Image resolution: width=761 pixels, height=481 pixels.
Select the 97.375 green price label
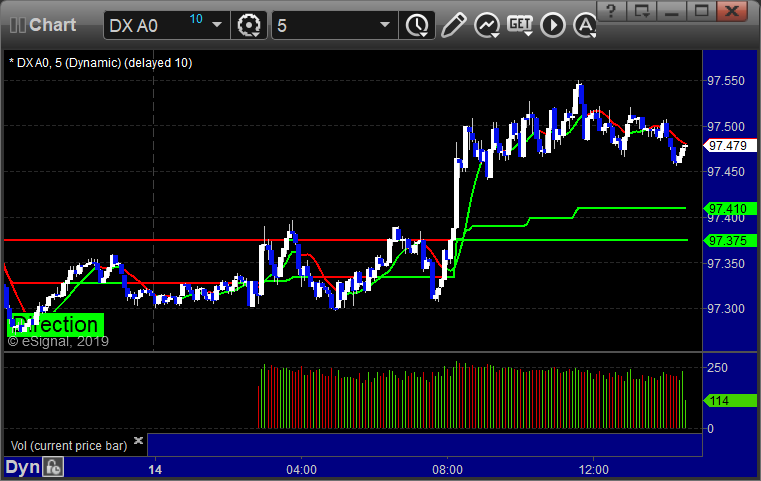[729, 241]
